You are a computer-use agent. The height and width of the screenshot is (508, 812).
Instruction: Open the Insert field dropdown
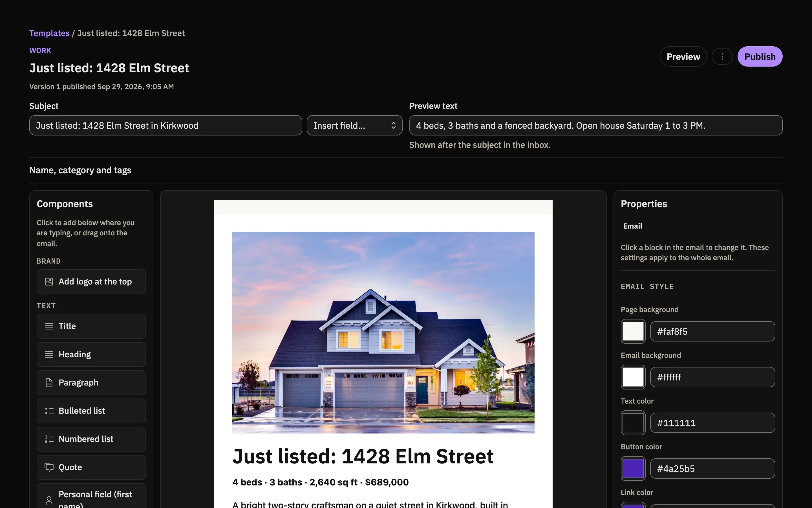tap(354, 125)
